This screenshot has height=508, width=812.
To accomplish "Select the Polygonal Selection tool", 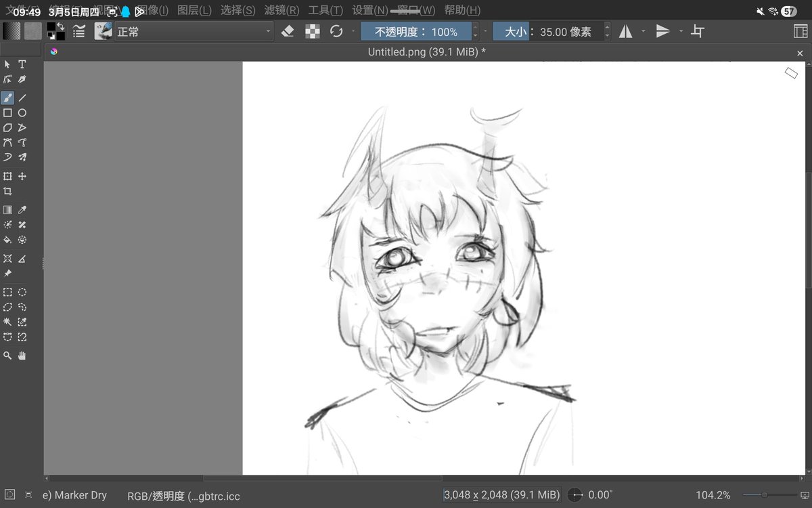I will click(7, 308).
